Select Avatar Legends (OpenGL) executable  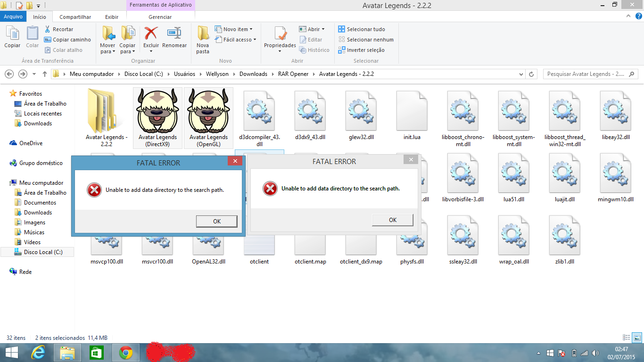click(208, 118)
